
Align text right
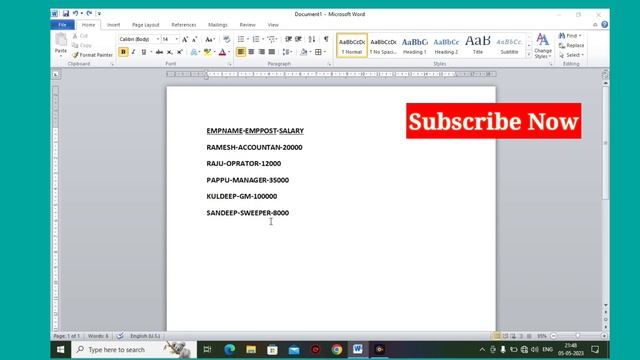261,52
